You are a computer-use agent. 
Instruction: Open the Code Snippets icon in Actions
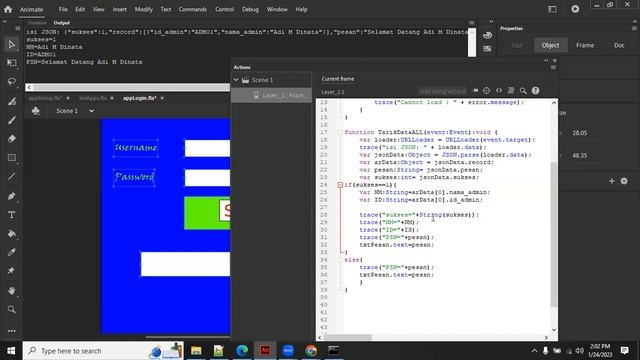(x=499, y=91)
